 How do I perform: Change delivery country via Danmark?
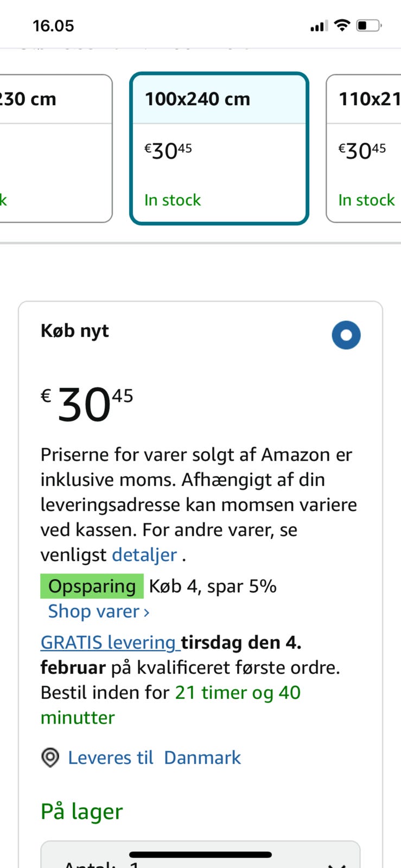tap(202, 757)
